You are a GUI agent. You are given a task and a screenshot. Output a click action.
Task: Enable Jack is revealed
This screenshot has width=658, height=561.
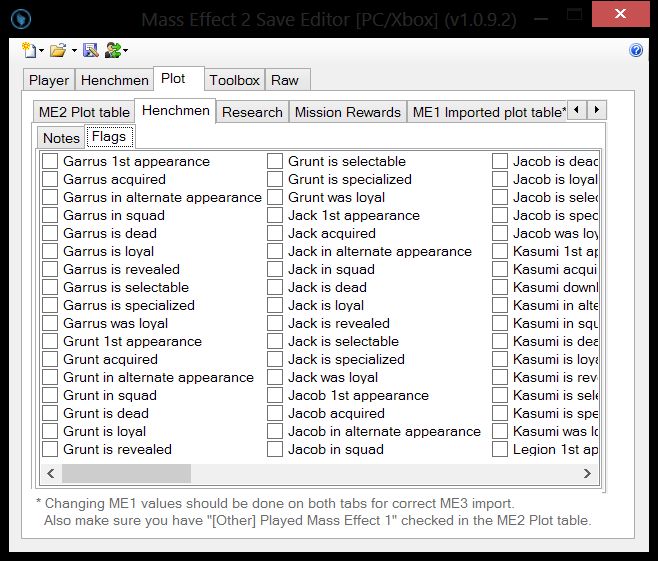pos(275,324)
